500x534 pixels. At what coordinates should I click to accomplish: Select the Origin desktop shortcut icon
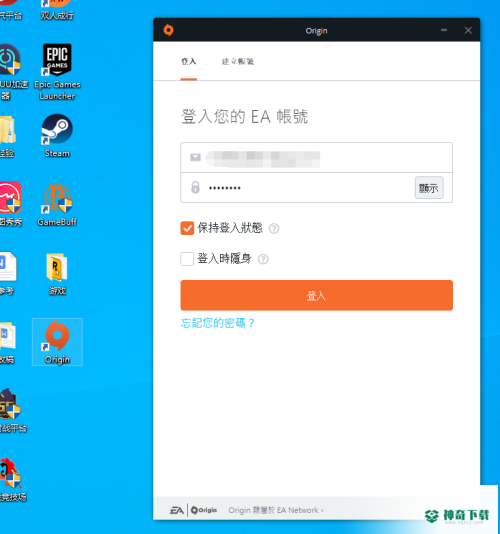click(x=57, y=342)
